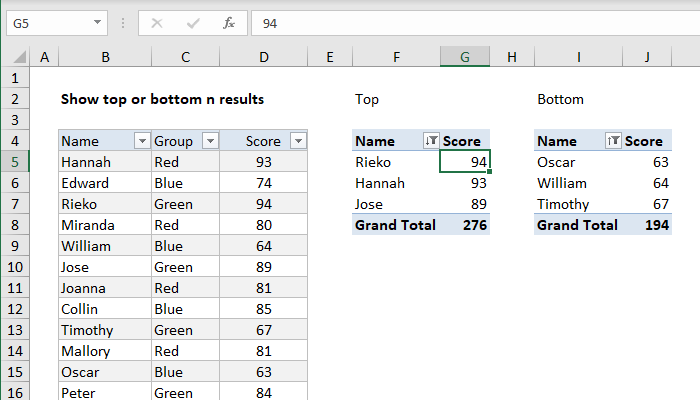Viewport: 700px width, 400px height.
Task: Click the Cancel (X) formula bar icon
Action: (157, 23)
